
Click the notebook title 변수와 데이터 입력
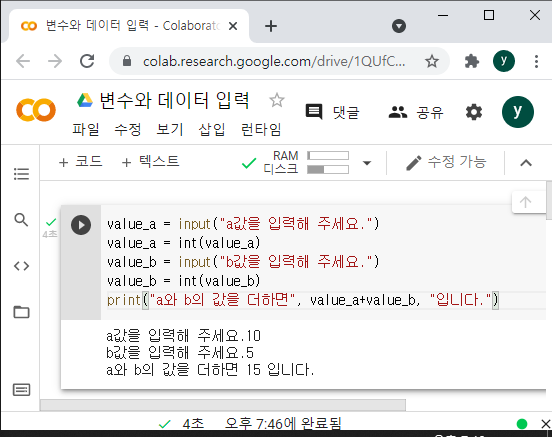(174, 100)
